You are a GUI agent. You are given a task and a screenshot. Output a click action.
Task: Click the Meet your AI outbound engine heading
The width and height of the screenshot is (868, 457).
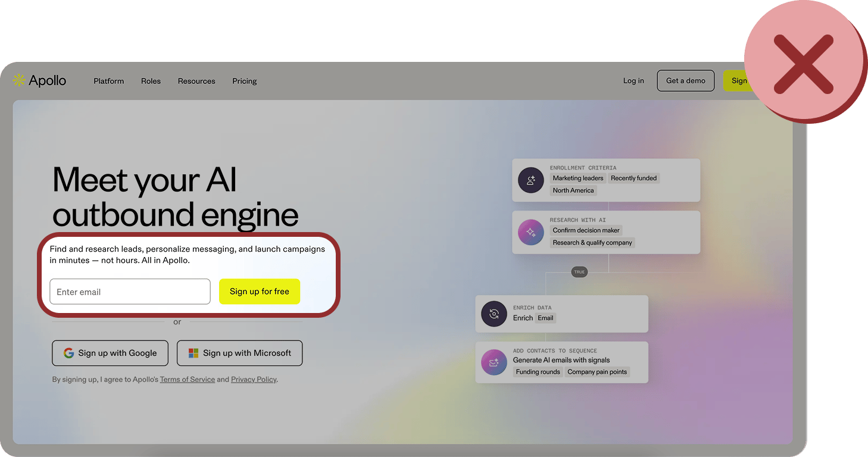tap(176, 197)
